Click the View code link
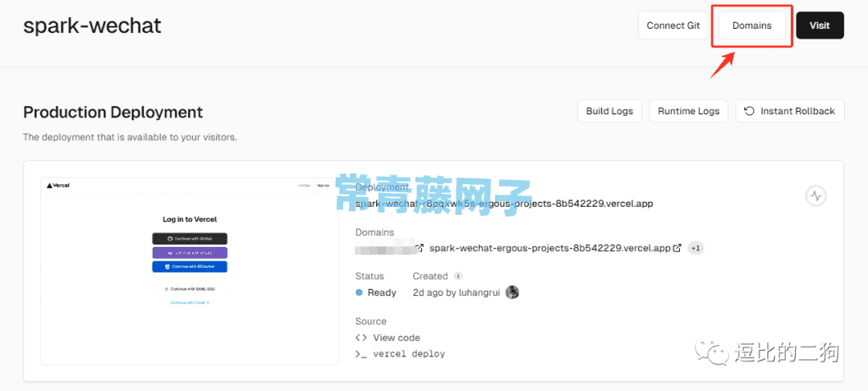 pos(396,337)
